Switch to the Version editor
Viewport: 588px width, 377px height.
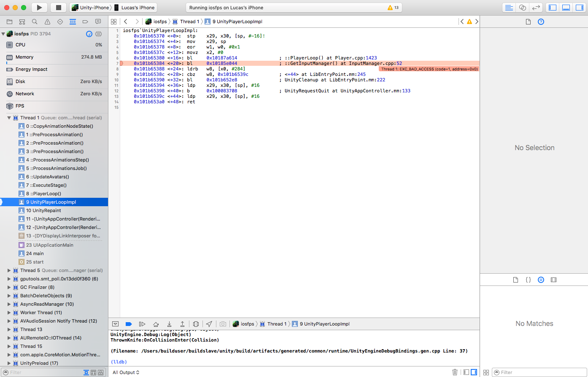click(536, 8)
